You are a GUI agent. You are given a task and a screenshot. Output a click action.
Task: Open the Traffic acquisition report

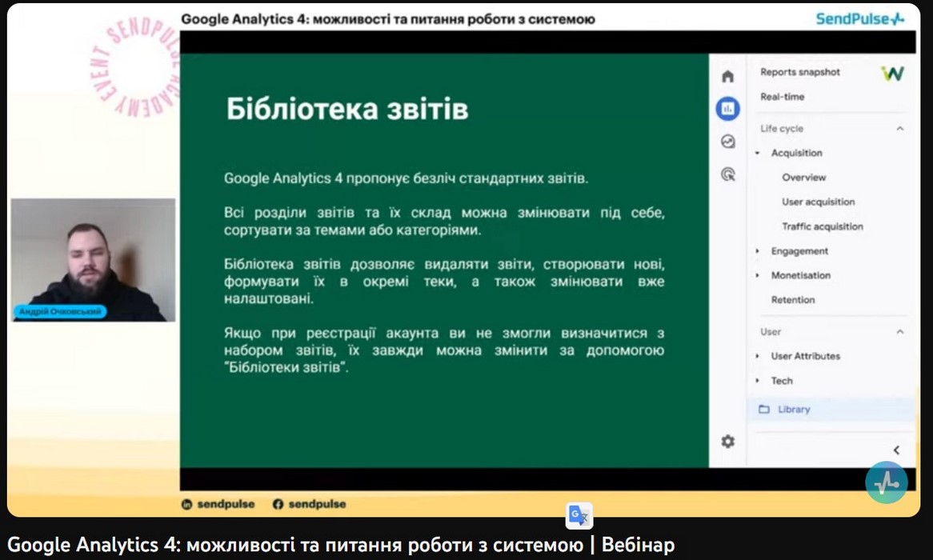[x=823, y=227]
